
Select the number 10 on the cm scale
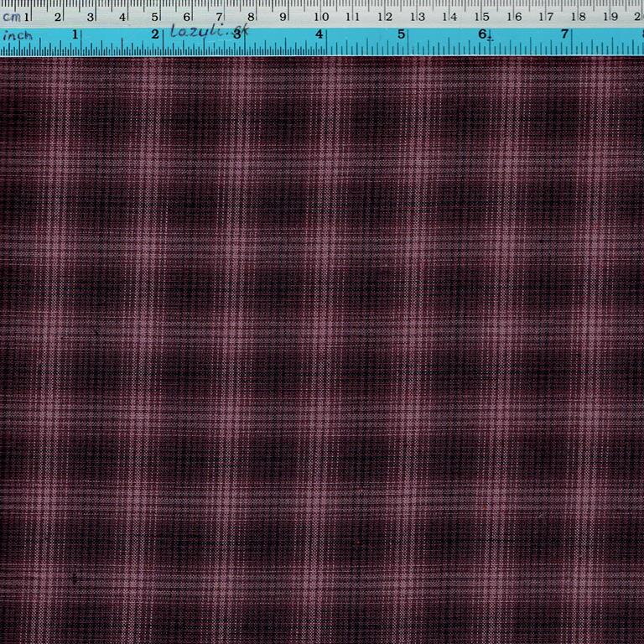click(x=321, y=18)
